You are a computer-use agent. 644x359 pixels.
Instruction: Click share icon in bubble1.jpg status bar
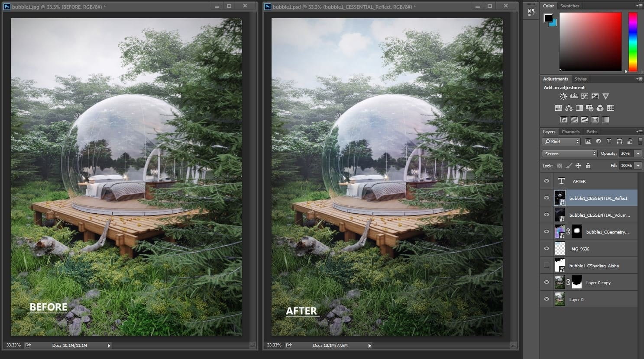[28, 345]
